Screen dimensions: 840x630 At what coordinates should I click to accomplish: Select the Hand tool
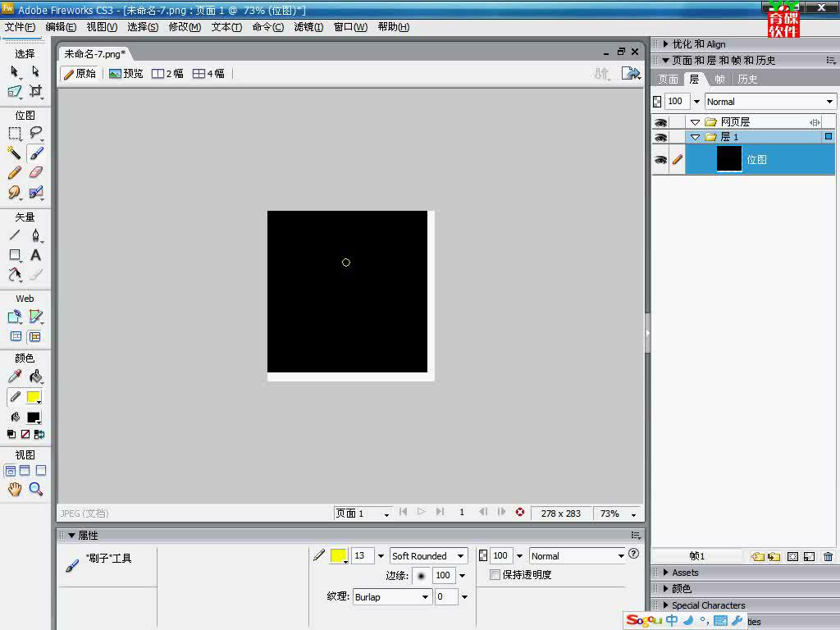[15, 489]
